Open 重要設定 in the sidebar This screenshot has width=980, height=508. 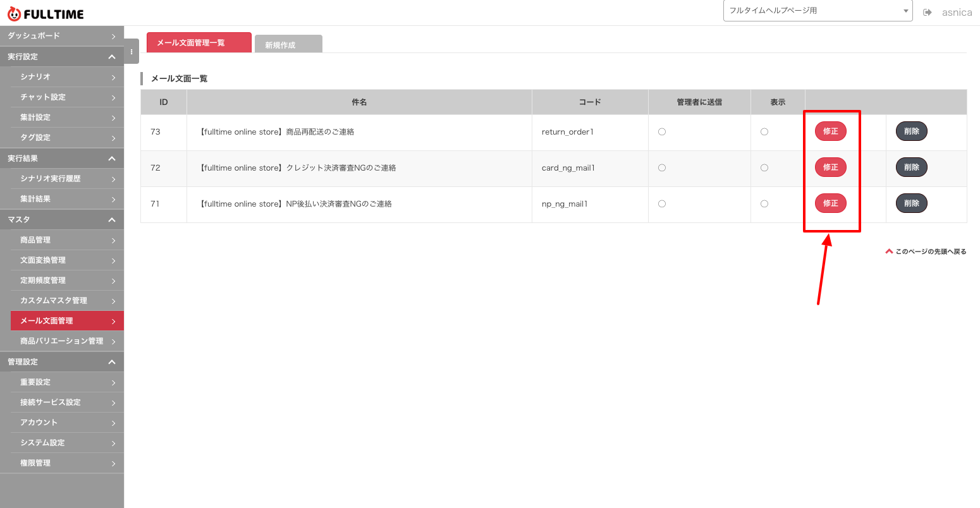(67, 382)
